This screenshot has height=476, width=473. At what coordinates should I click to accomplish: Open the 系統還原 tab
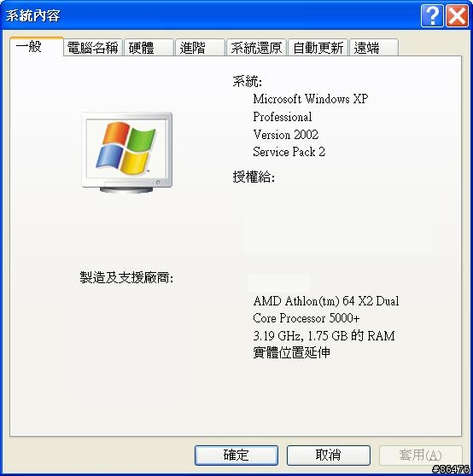pos(256,48)
